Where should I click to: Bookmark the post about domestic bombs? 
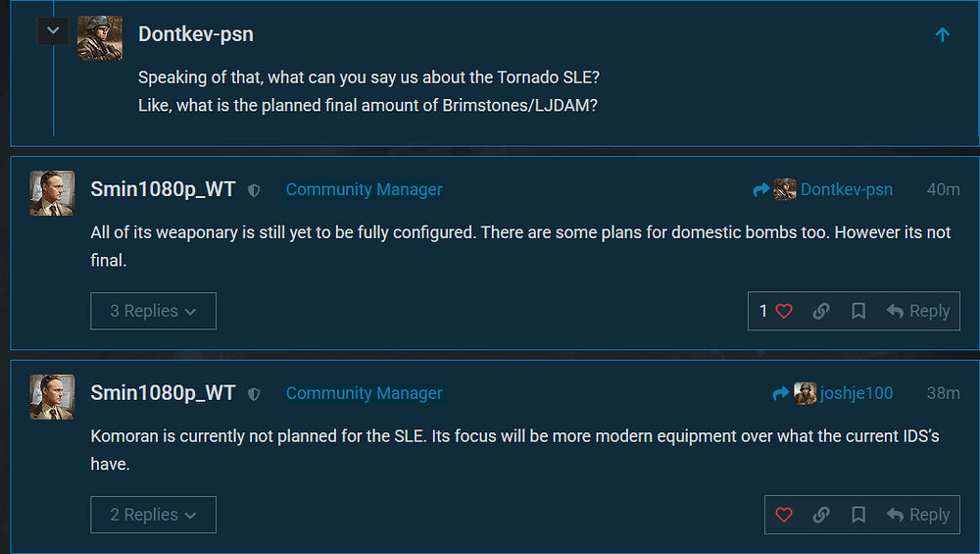click(858, 311)
